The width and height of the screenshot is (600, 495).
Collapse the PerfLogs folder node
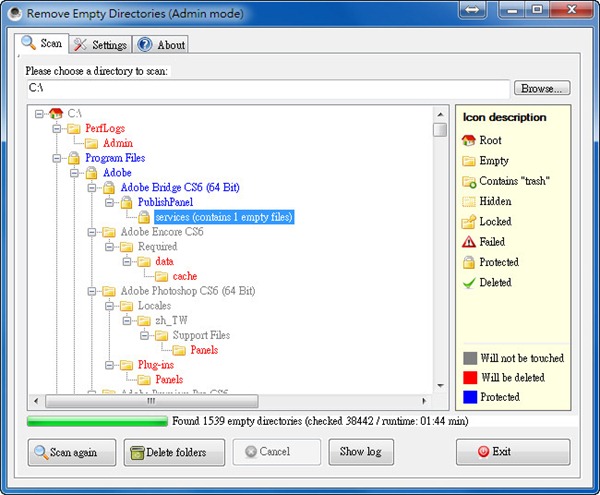57,129
